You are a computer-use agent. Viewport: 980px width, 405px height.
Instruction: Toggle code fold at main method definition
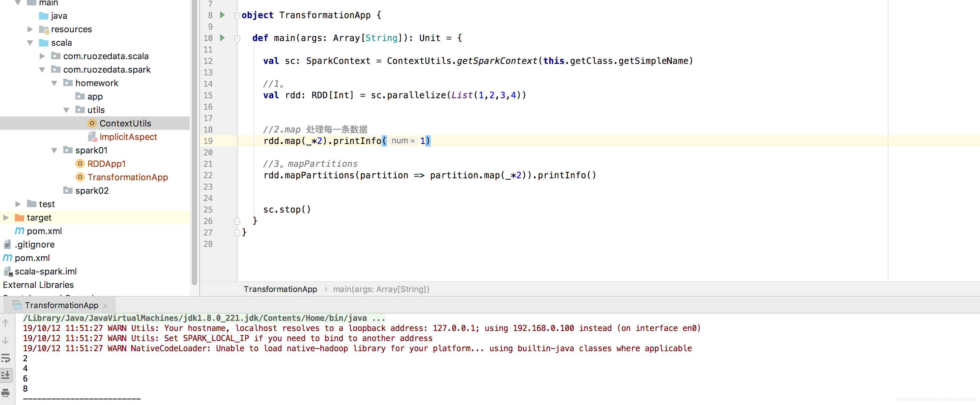[237, 38]
